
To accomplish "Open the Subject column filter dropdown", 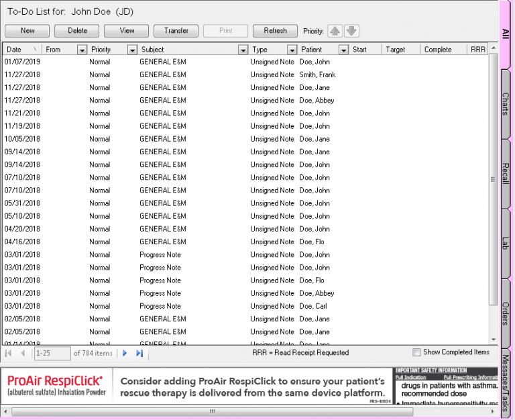I will (243, 50).
